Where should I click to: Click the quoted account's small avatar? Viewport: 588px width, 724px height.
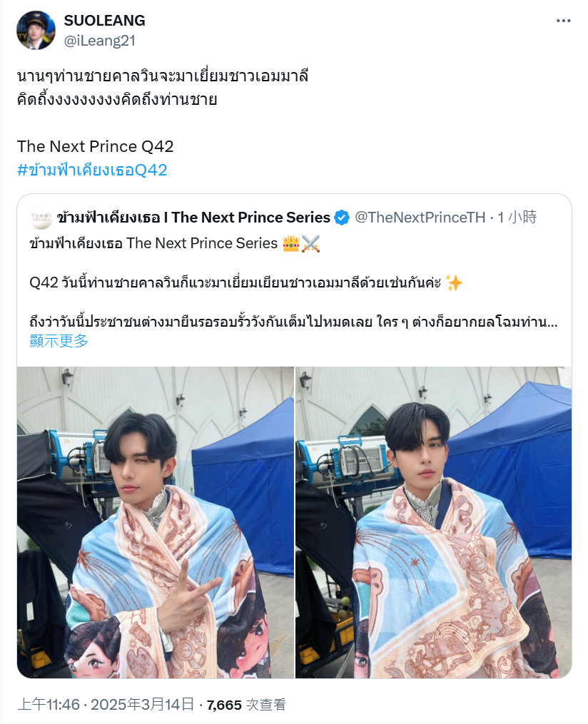(x=41, y=218)
